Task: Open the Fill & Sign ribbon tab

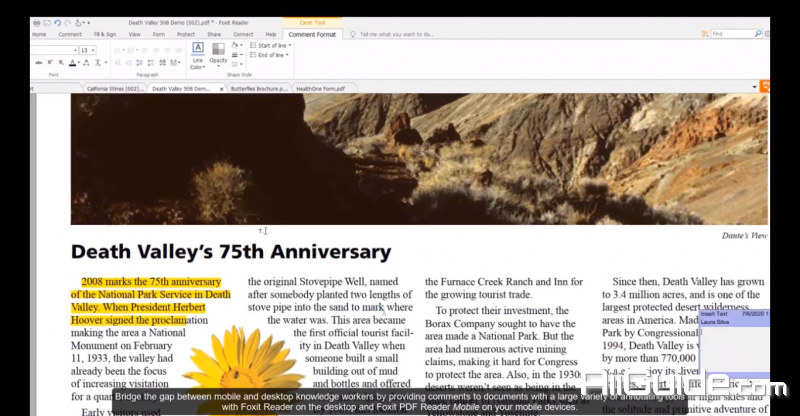Action: (x=105, y=34)
